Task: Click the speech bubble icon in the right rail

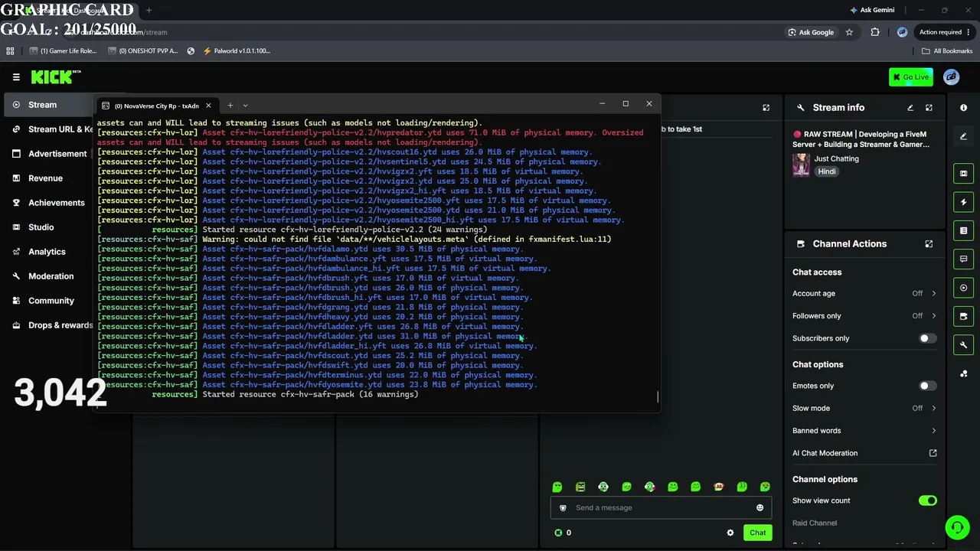Action: click(963, 259)
